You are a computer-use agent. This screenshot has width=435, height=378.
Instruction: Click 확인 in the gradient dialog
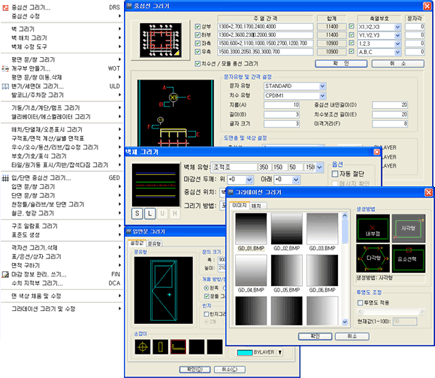pos(315,336)
